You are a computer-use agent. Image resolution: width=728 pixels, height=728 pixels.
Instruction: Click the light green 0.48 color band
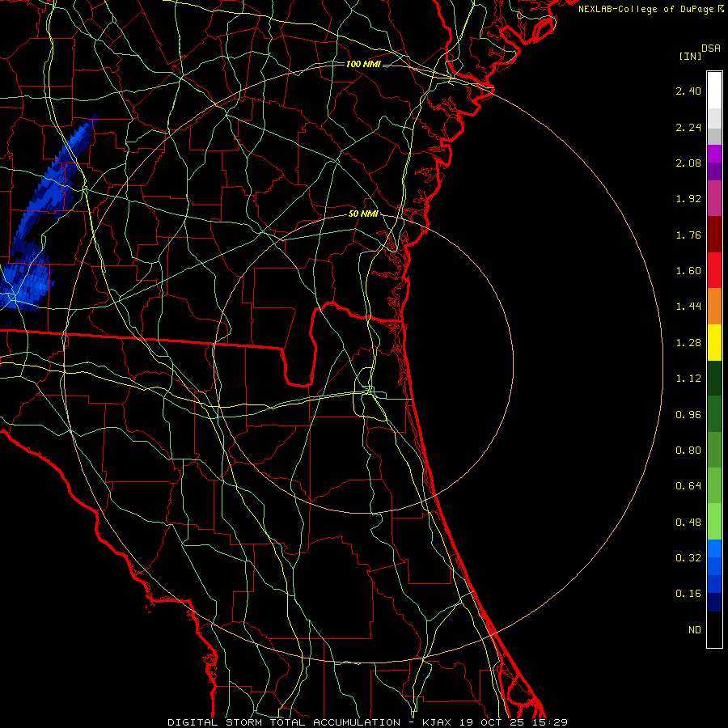tap(714, 522)
